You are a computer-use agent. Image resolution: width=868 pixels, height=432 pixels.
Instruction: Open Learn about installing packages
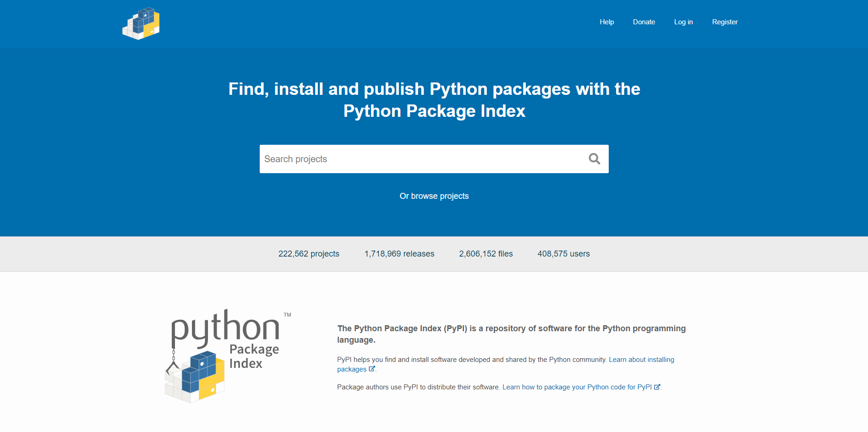point(641,360)
